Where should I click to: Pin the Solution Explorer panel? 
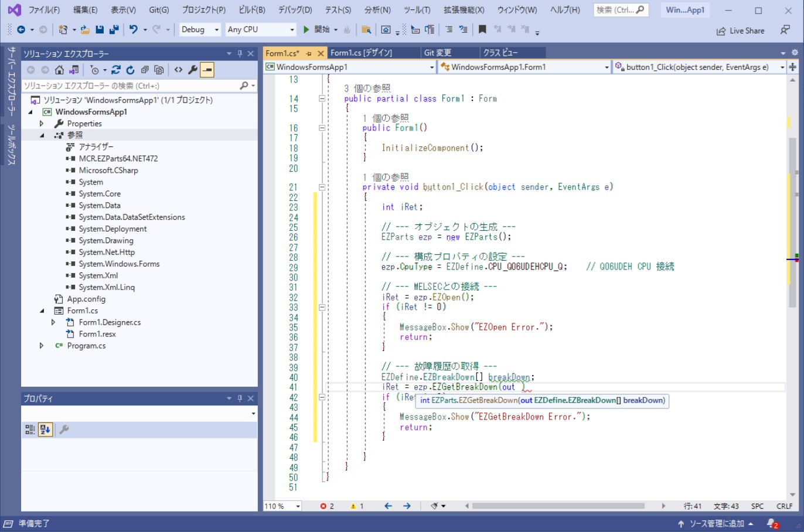240,53
